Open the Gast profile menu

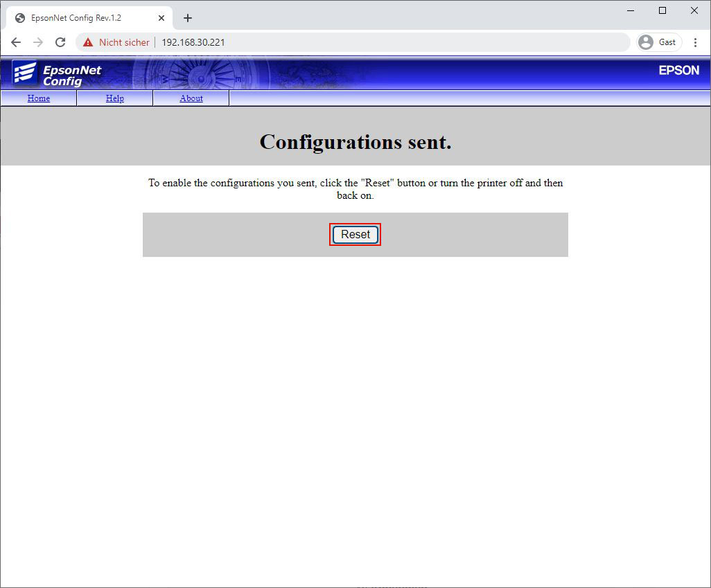point(658,42)
